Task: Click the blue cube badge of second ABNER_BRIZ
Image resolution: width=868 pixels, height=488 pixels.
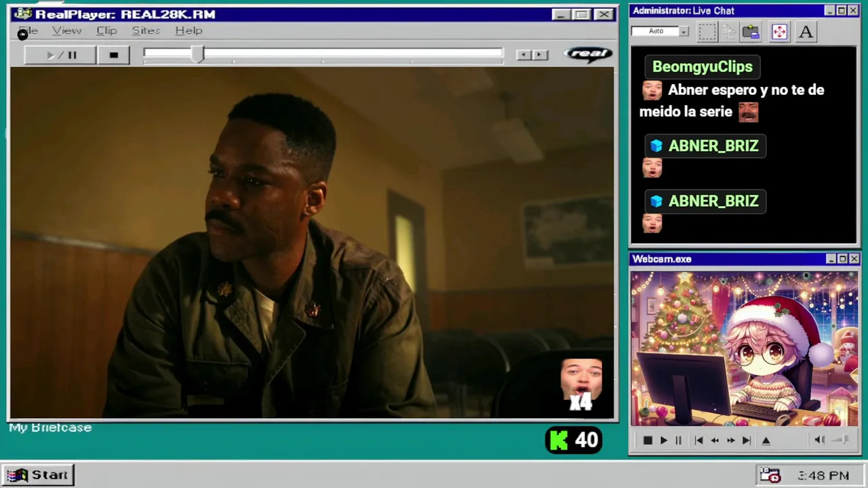Action: [x=656, y=201]
